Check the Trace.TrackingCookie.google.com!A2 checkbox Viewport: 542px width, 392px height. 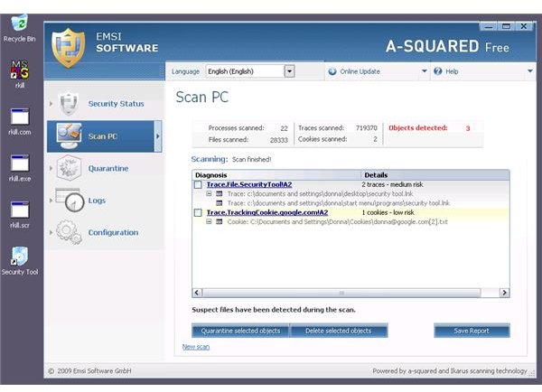[198, 212]
